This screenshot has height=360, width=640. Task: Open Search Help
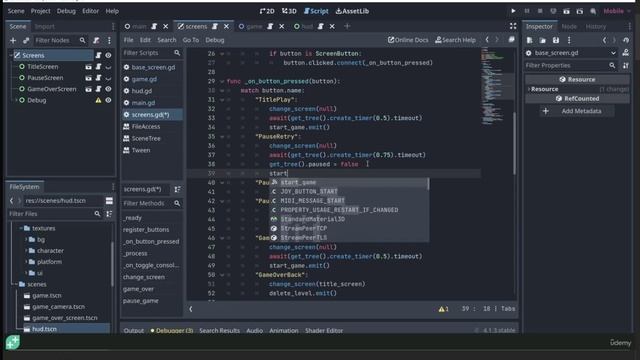(x=456, y=40)
